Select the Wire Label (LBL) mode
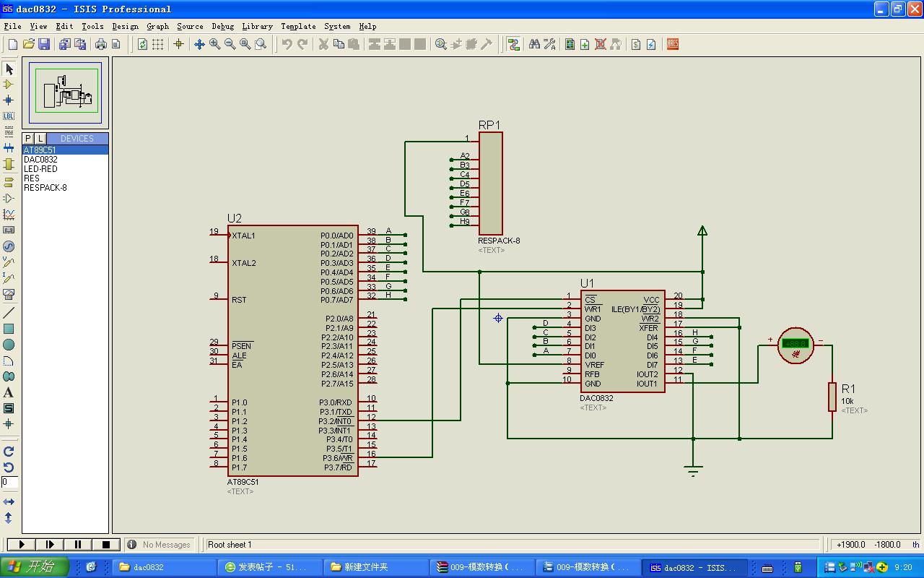This screenshot has width=924, height=578. (x=9, y=116)
